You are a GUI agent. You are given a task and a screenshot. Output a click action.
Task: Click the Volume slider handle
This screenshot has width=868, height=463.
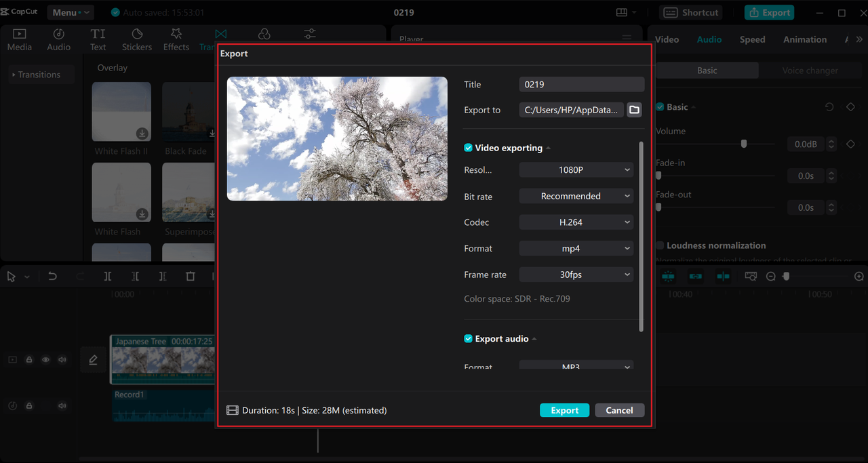[744, 144]
